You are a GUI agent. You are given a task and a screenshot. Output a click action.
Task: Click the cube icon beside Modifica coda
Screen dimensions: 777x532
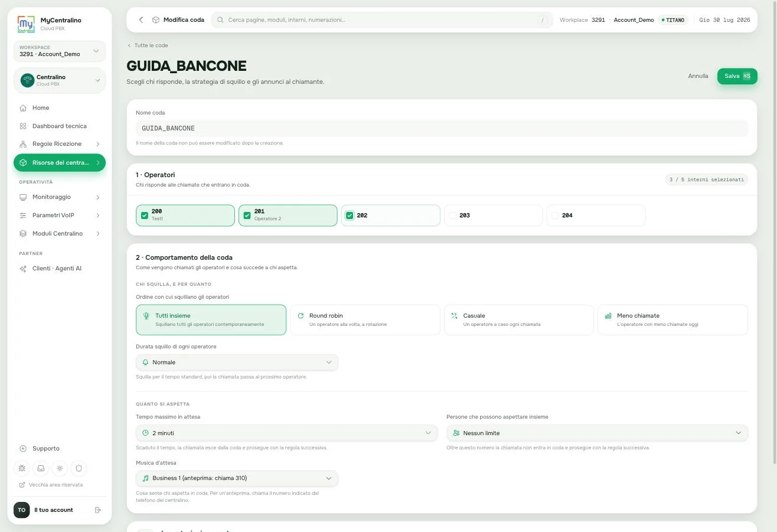click(155, 19)
